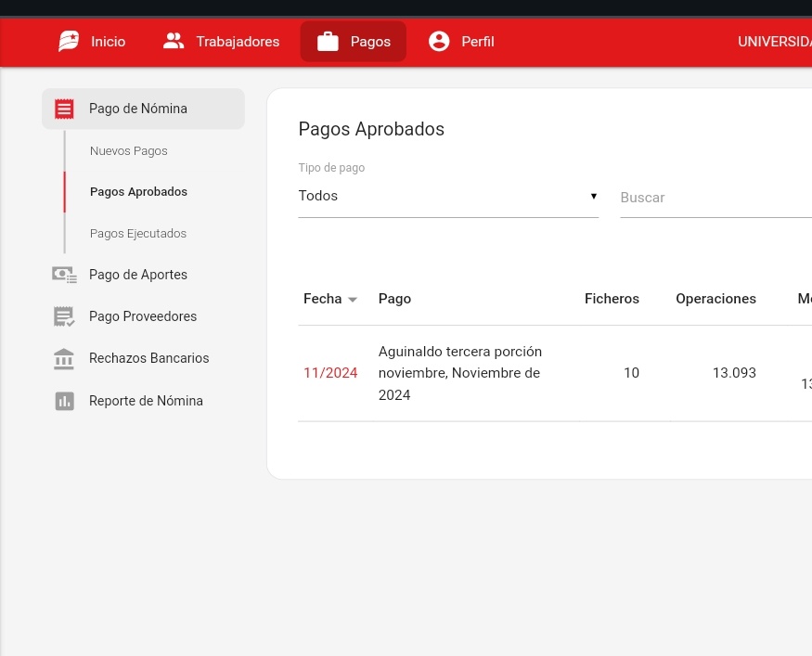Open Nuevos Pagos submenu item
The height and width of the screenshot is (656, 812).
click(x=128, y=150)
